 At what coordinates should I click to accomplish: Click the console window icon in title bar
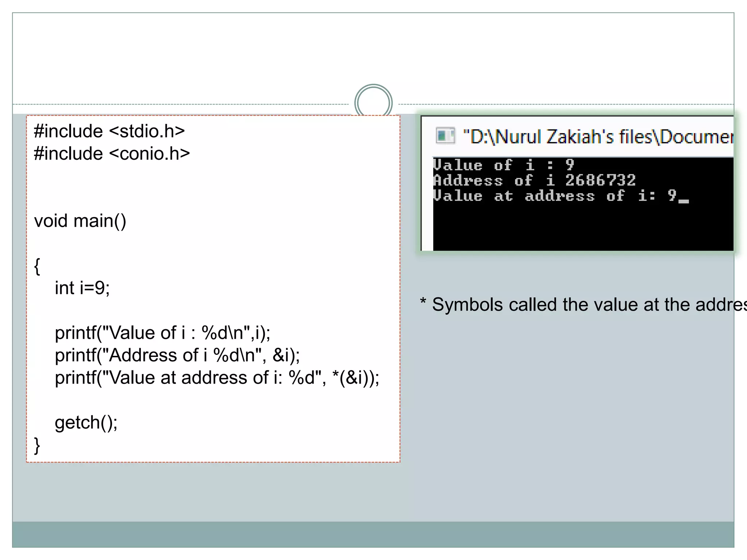coord(445,136)
